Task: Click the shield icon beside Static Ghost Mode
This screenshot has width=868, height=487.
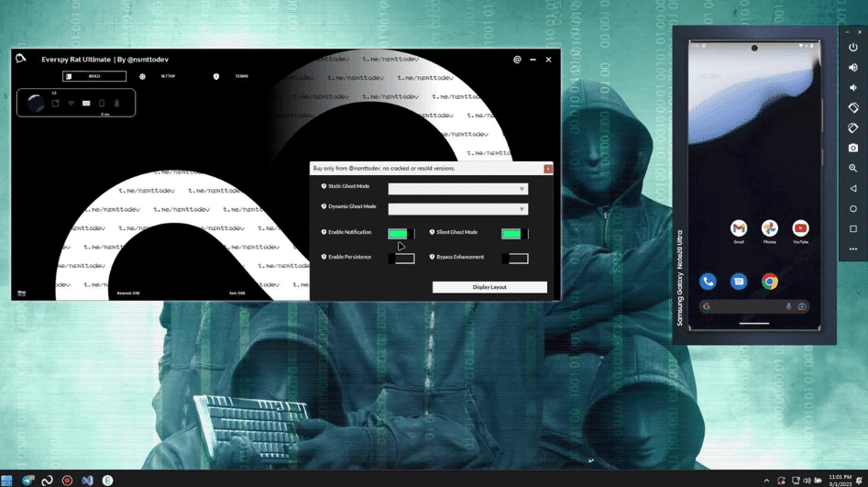Action: (324, 186)
